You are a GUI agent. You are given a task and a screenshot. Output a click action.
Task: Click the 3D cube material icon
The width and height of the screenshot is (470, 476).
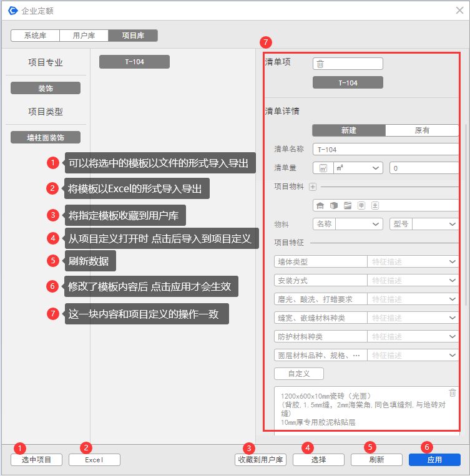(334, 205)
